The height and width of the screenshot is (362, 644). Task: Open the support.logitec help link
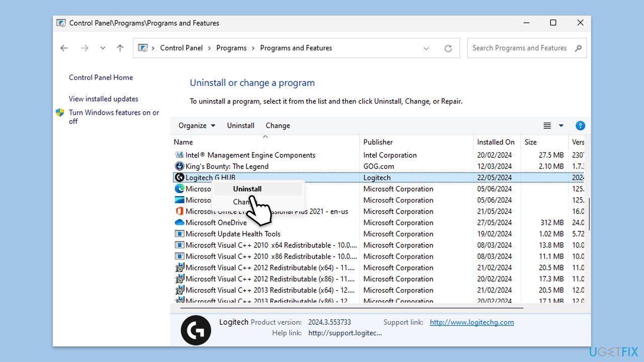coord(345,333)
